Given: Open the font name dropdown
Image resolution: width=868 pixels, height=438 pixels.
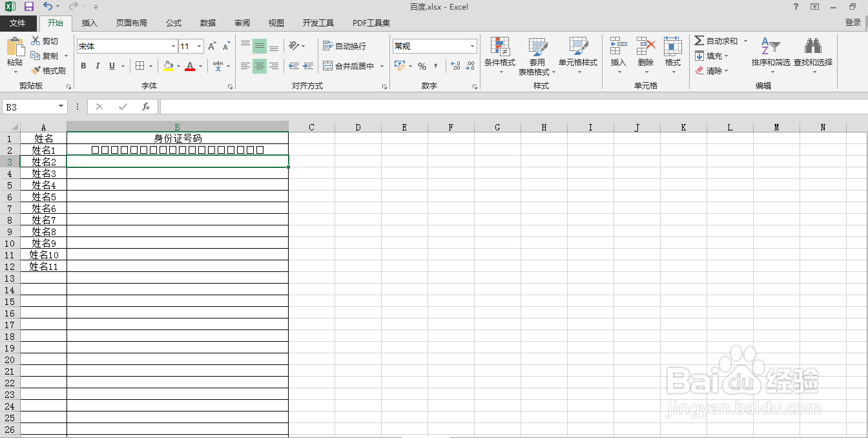Looking at the screenshot, I should 173,46.
